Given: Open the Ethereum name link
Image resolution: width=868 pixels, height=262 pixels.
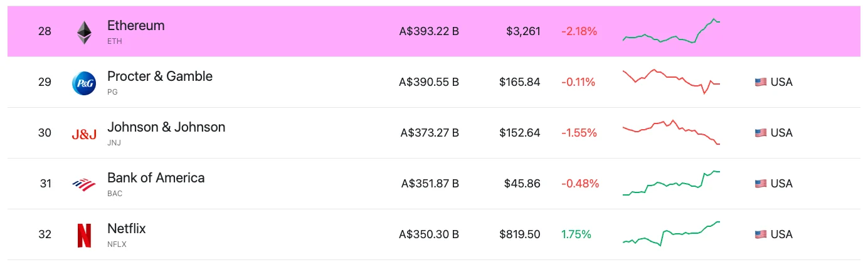Looking at the screenshot, I should (136, 26).
